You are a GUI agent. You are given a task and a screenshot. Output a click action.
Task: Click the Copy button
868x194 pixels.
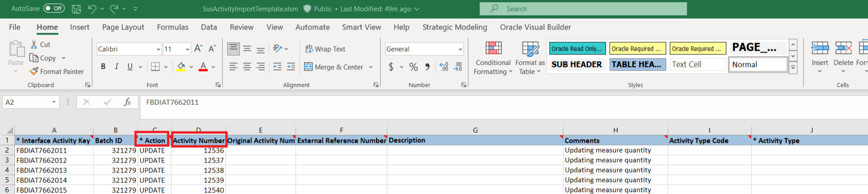pyautogui.click(x=43, y=58)
